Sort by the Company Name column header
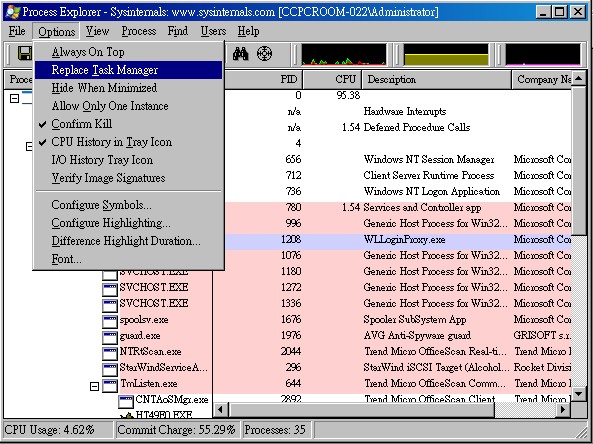Screen dimensions: 593x444 click(x=542, y=79)
